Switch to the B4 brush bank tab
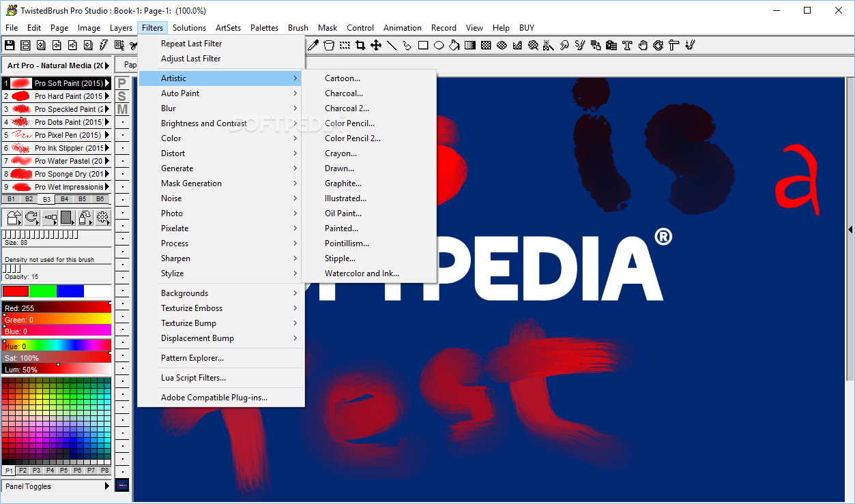Image resolution: width=855 pixels, height=504 pixels. [64, 199]
